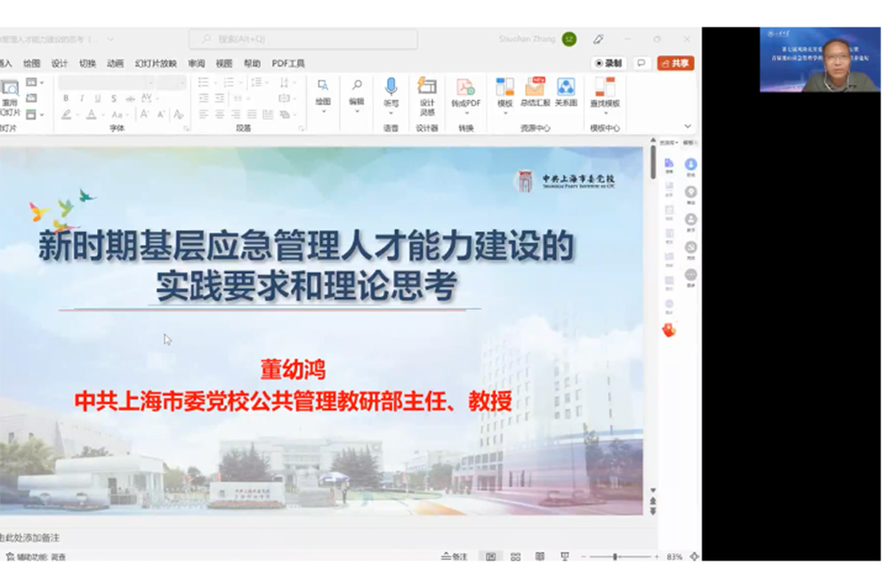Switch to Slide Sorter view icon
This screenshot has height=588, width=882.
point(515,557)
